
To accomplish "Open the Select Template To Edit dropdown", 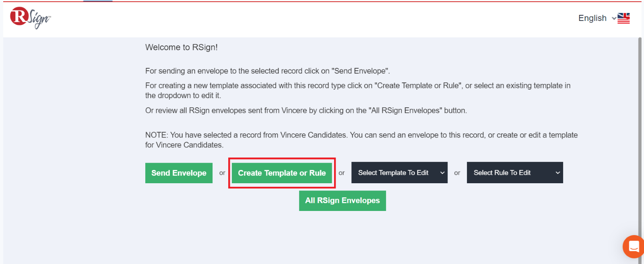I will tap(399, 173).
